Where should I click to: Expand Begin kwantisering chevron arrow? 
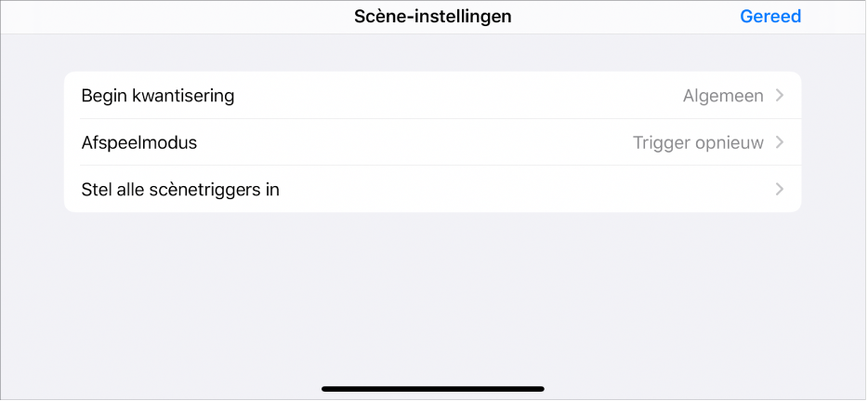780,96
